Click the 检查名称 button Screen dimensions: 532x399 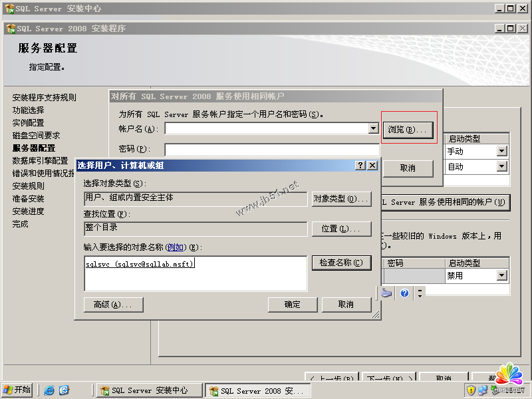pyautogui.click(x=341, y=263)
